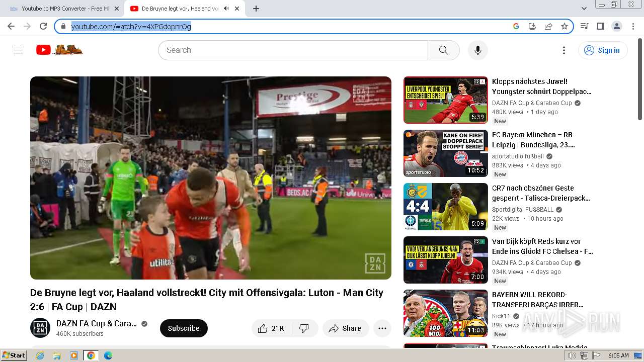This screenshot has height=362, width=644.
Task: Close the Youtube to MP3 Converter tab
Action: 117,9
